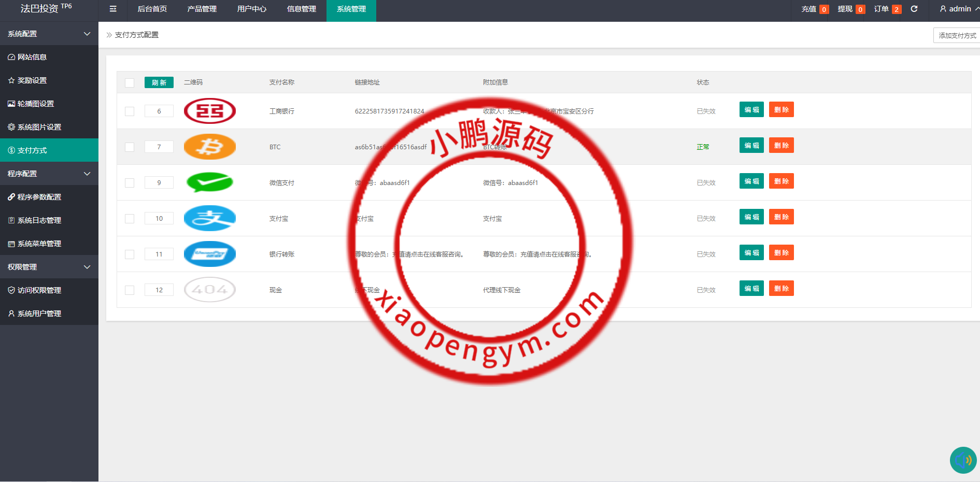980x482 pixels.
Task: Switch to the 产品管理 menu
Action: [202, 9]
